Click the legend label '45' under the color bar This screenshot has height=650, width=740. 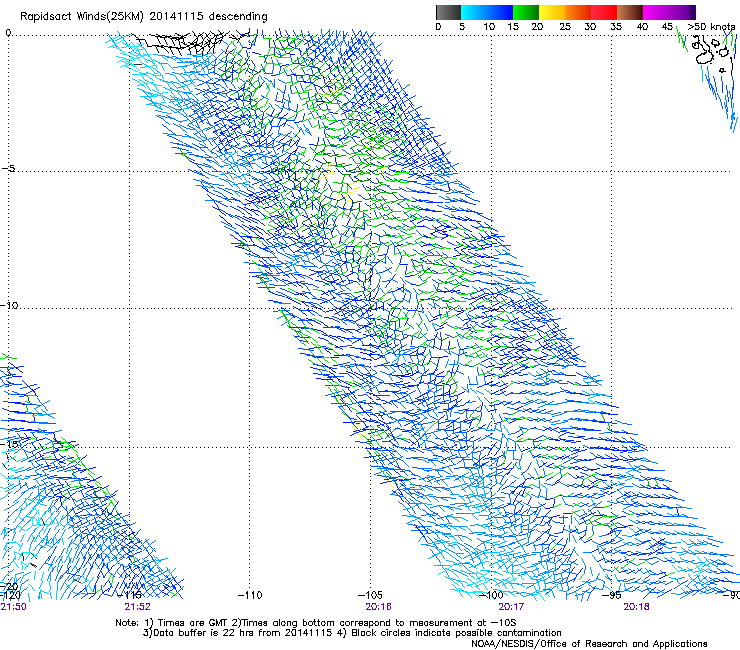coord(667,27)
